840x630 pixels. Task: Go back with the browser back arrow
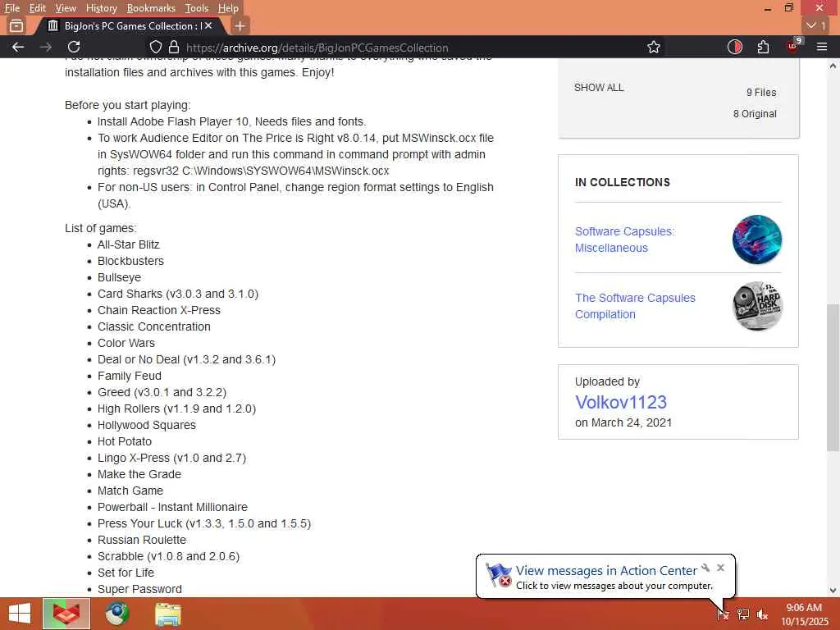(18, 47)
